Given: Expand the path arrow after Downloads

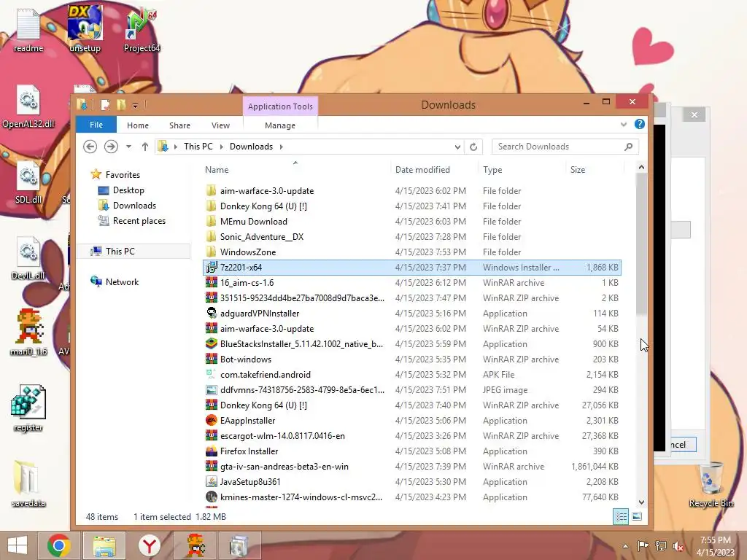Looking at the screenshot, I should coord(281,147).
